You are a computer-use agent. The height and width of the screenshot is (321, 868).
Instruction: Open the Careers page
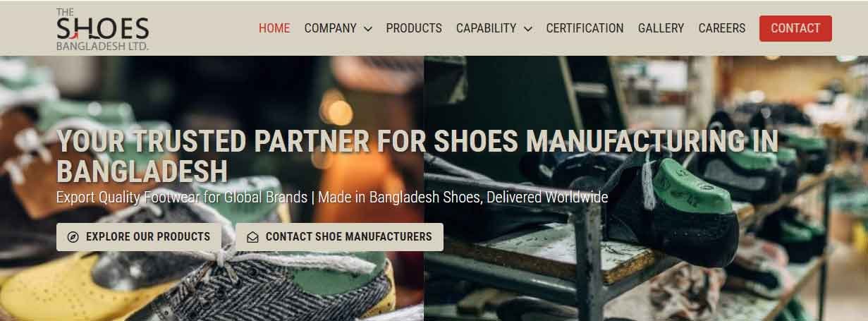point(721,28)
